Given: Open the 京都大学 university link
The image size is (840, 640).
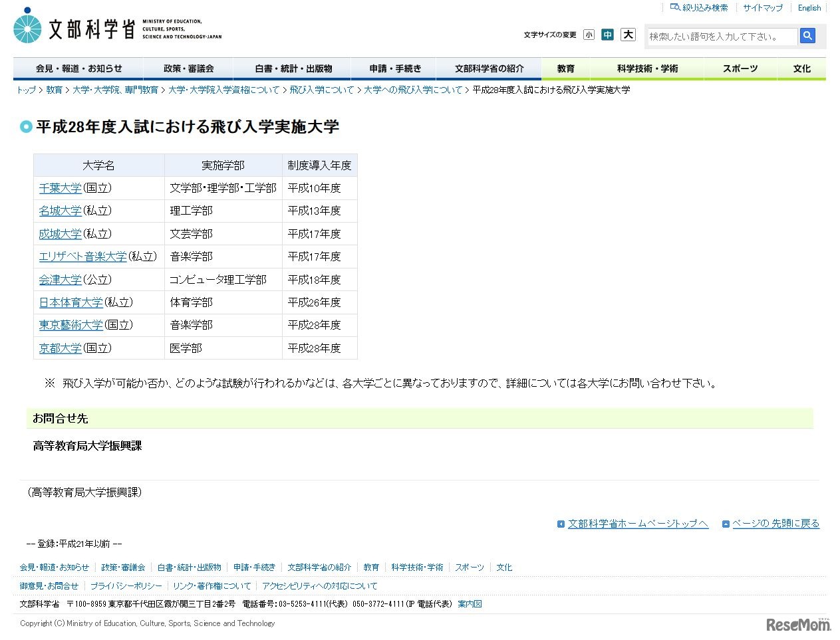Looking at the screenshot, I should 60,348.
